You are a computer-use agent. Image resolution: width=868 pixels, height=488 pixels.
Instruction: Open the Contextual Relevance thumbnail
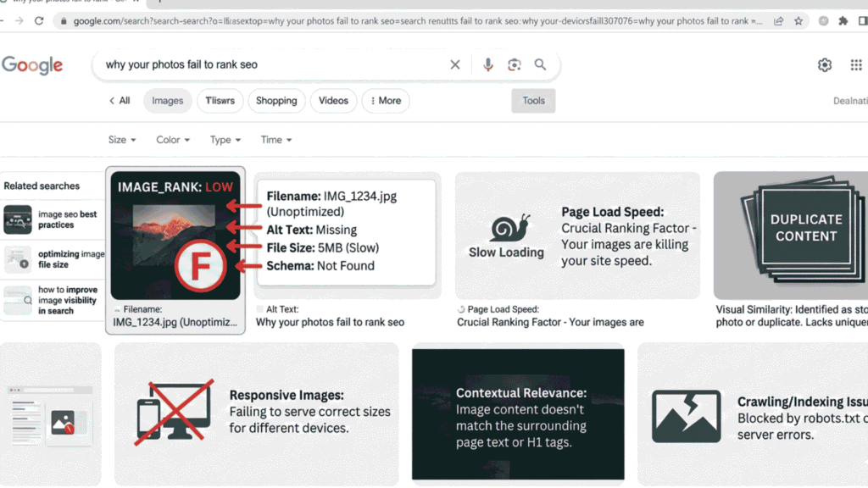518,413
